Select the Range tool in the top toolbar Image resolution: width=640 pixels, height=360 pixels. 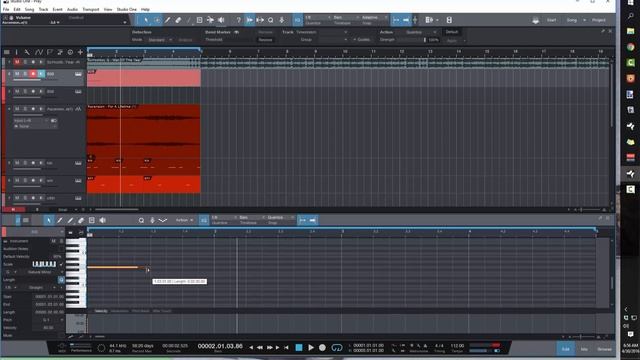(157, 20)
